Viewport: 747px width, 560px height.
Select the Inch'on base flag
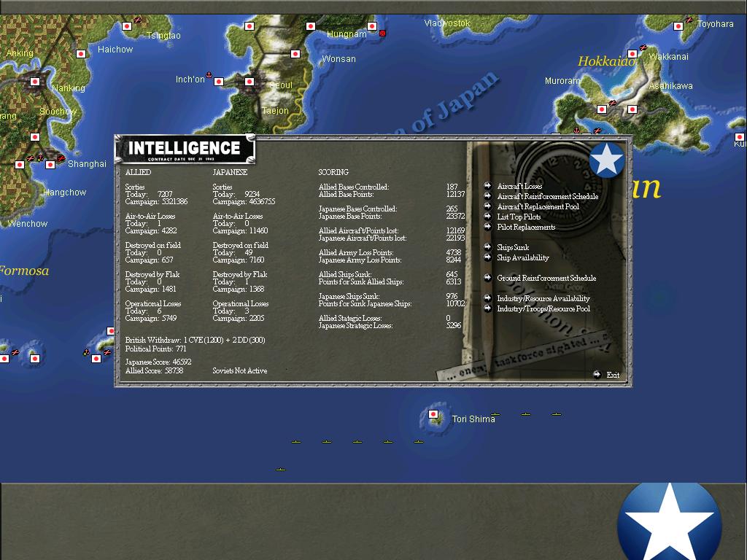pyautogui.click(x=219, y=82)
